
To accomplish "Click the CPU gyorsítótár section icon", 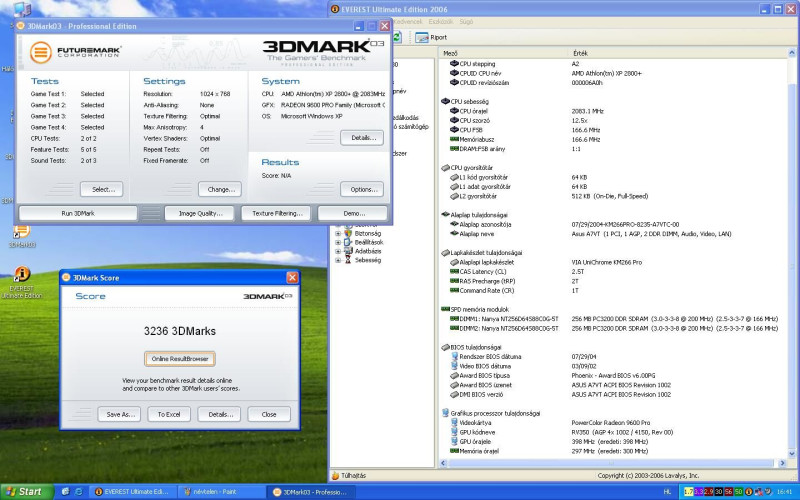I will click(x=445, y=167).
